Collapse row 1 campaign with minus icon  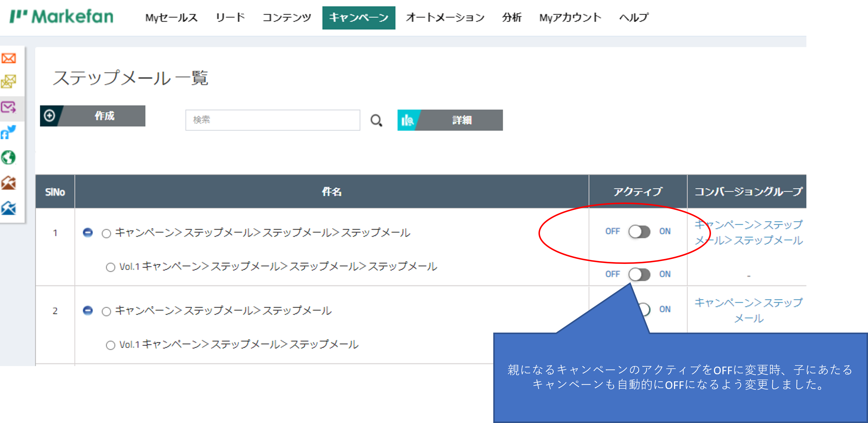pos(88,232)
